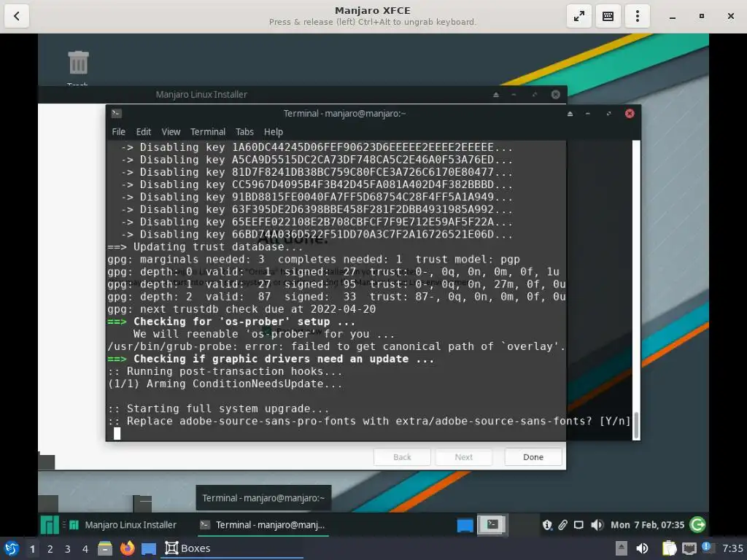Switch to host workspace 3
747x560 pixels.
[68, 549]
